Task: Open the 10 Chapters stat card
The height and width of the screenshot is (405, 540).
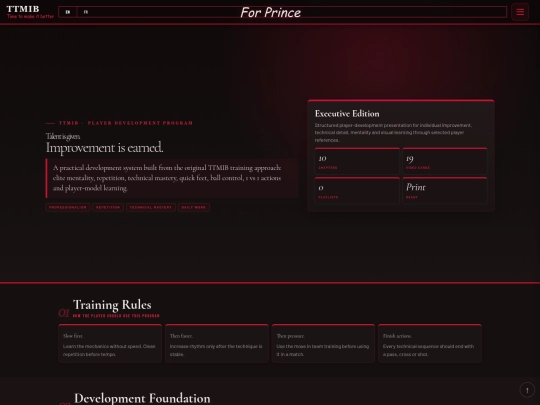Action: 357,161
